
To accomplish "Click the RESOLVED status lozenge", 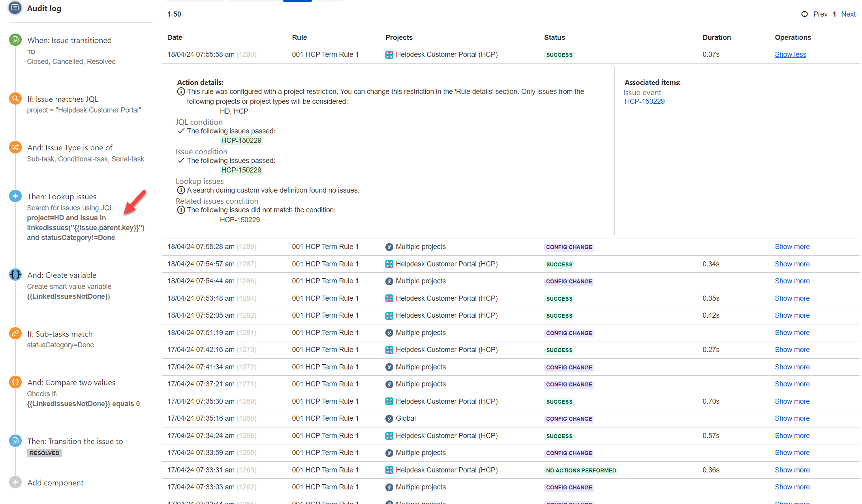I will coord(44,453).
